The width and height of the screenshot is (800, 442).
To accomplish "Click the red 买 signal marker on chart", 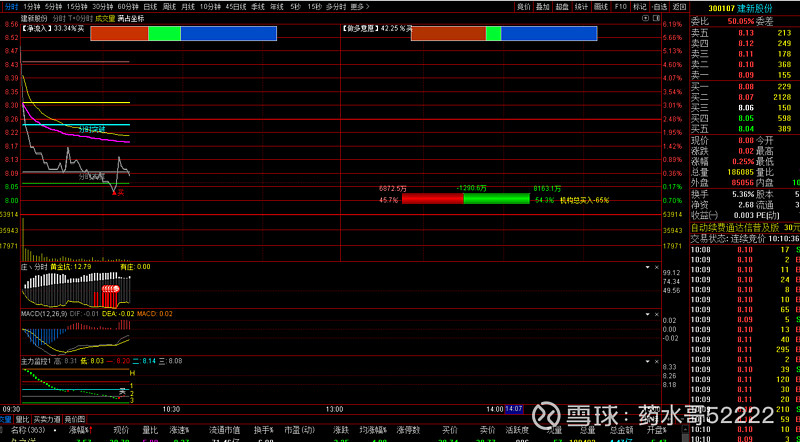I will point(118,192).
